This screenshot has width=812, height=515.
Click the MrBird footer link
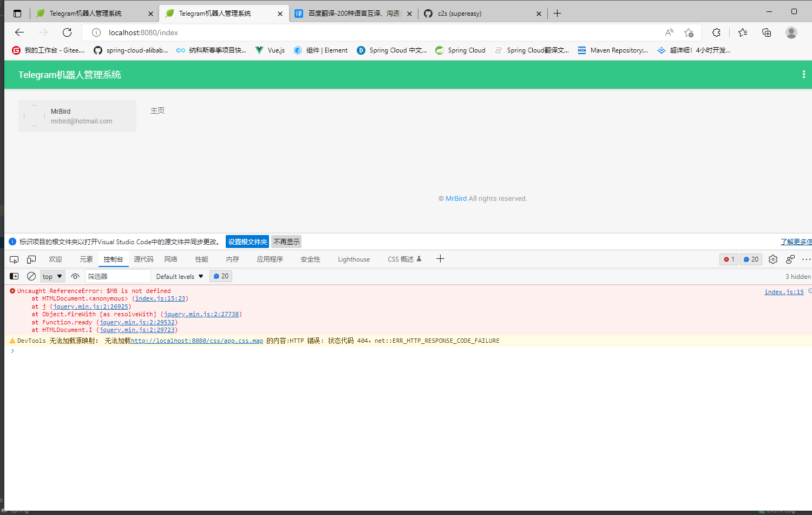456,199
